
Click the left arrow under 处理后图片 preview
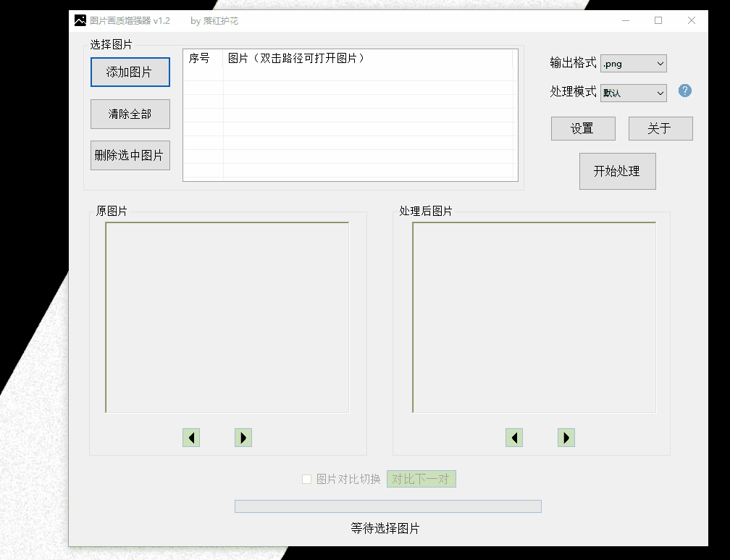[514, 438]
